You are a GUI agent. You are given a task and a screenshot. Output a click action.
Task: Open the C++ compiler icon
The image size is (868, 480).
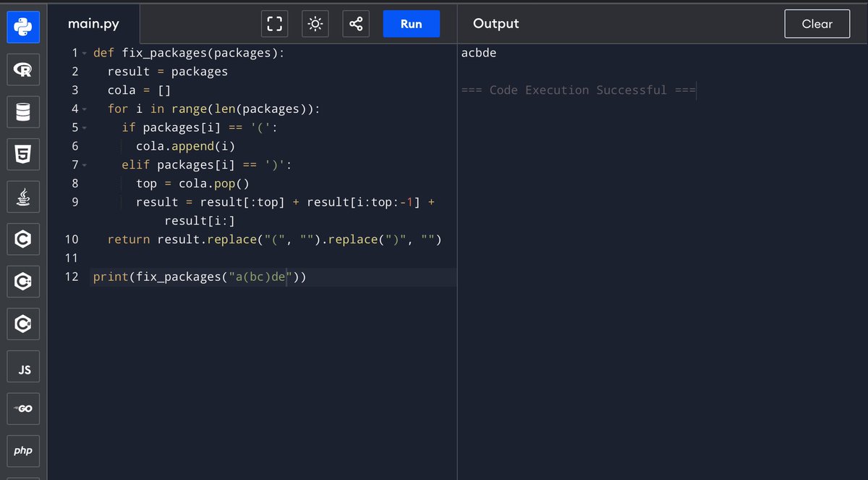[22, 282]
